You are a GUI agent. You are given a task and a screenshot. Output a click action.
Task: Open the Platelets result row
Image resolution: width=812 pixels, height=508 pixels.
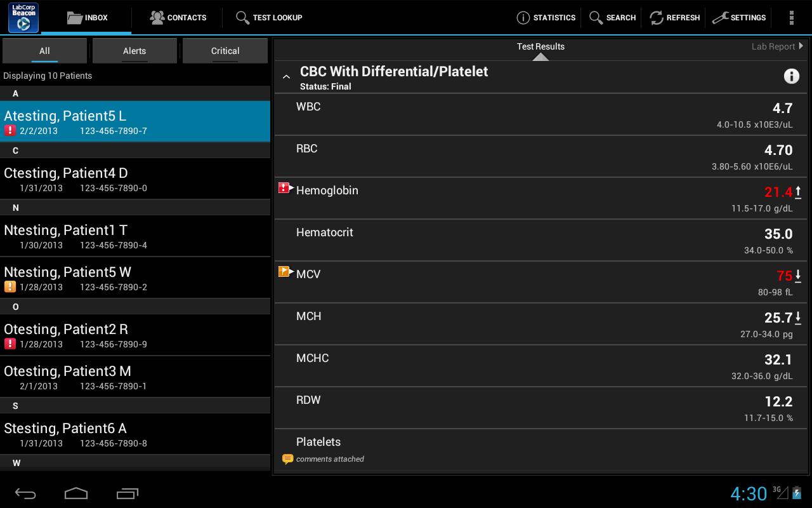540,450
